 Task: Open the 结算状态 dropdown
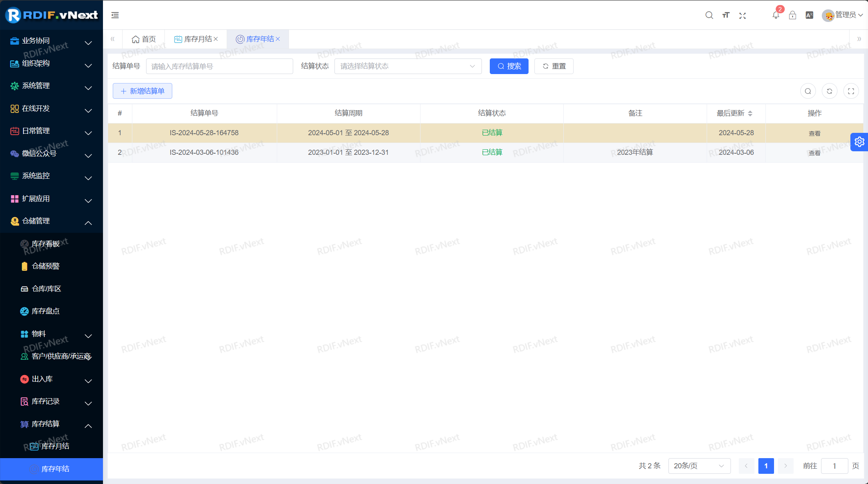[x=407, y=66]
